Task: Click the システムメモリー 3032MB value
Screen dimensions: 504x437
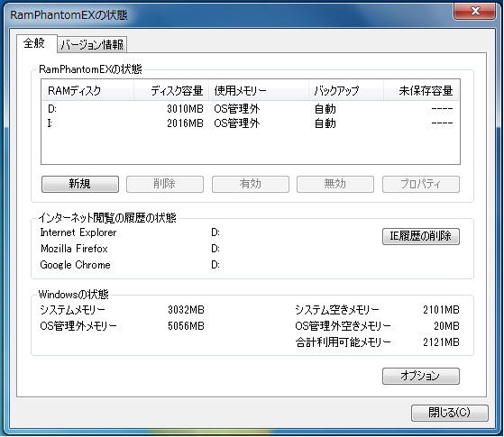Action: pos(186,310)
